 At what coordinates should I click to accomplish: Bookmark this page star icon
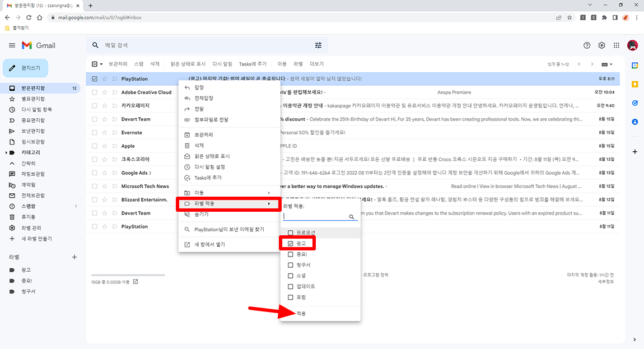click(x=570, y=18)
